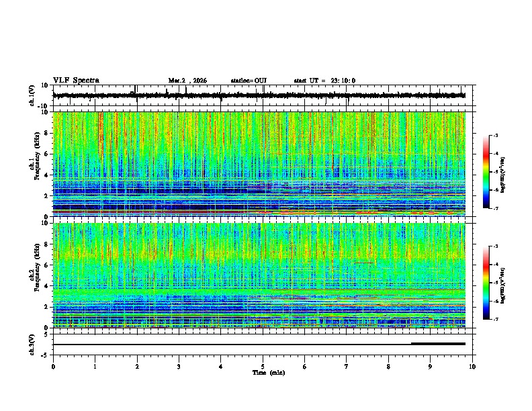Click time axis tick label "3"
This screenshot has height=411, width=532.
(x=179, y=367)
